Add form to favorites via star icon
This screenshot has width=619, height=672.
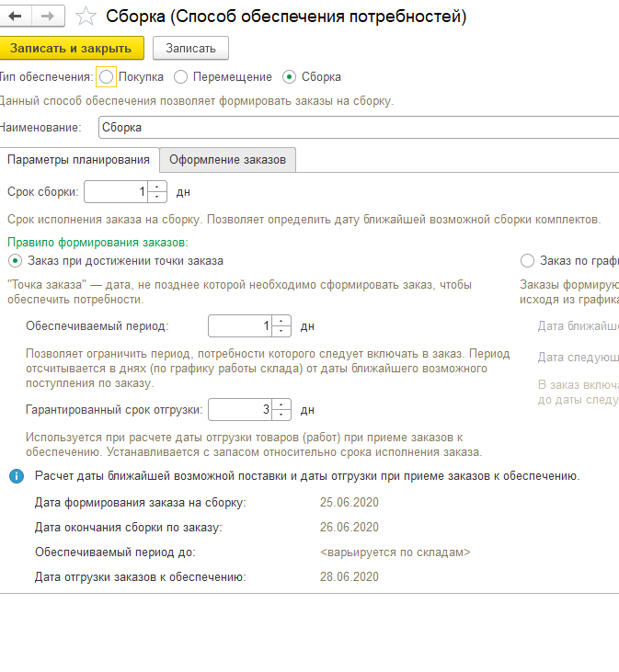coord(86,17)
